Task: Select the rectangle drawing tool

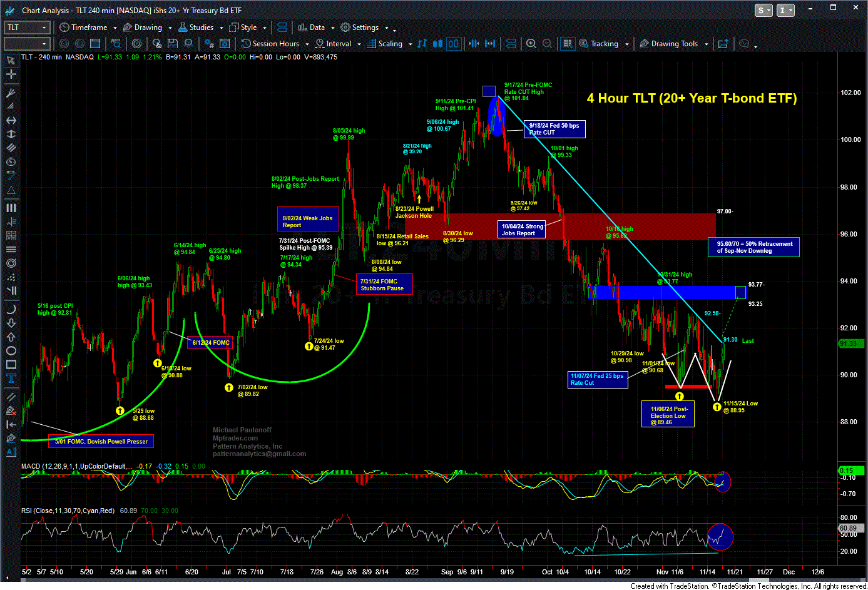Action: point(11,364)
